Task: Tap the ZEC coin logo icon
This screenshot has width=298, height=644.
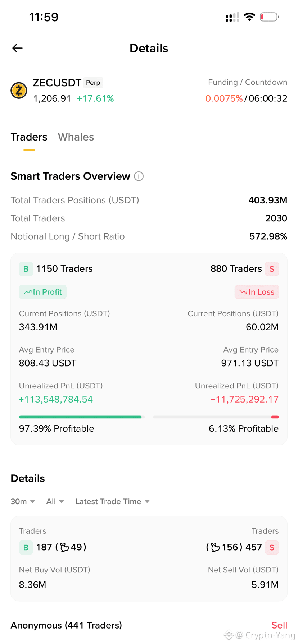Action: pos(19,90)
